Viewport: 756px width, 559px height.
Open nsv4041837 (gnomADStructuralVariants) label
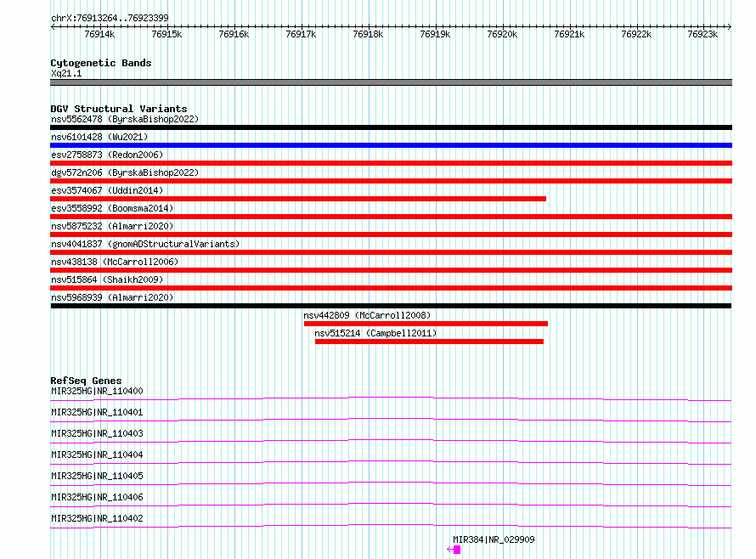pyautogui.click(x=145, y=244)
